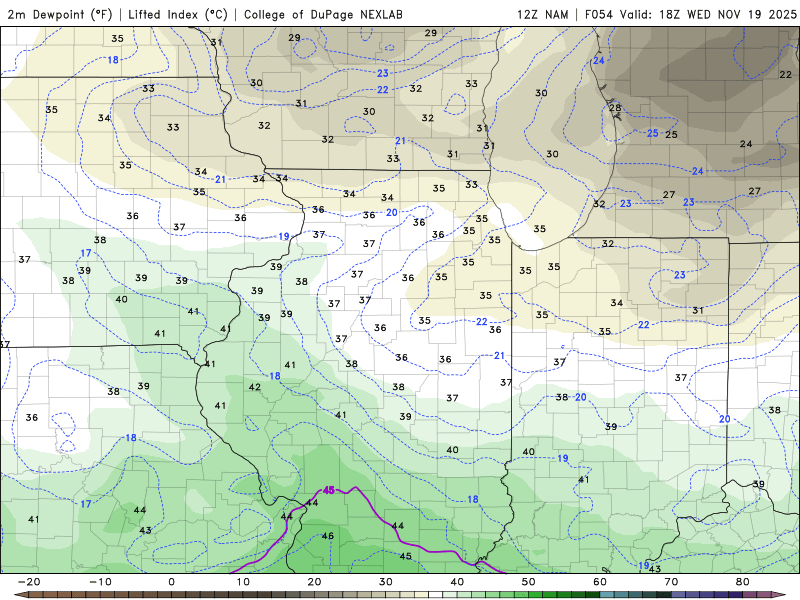Click the black '24' dewpoint value
The image size is (800, 600).
pyautogui.click(x=746, y=144)
